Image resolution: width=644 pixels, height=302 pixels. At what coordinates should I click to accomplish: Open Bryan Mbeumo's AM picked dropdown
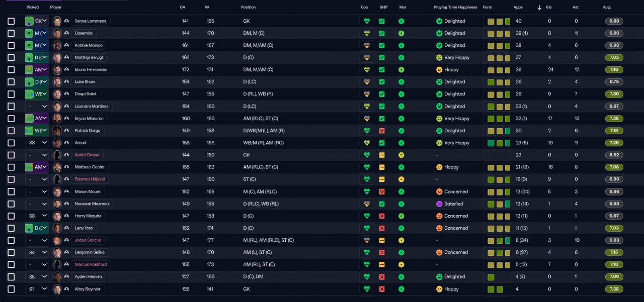(37, 119)
